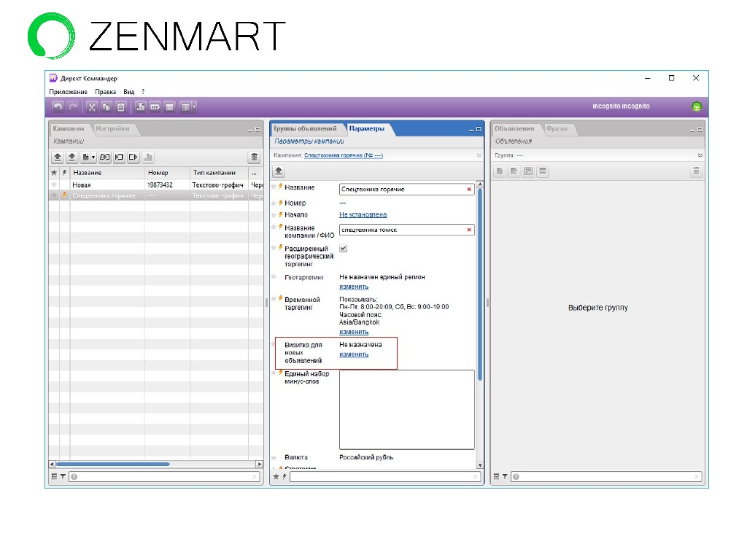Click the Redo arrow in purple toolbar
747x560 pixels.
pos(73,106)
